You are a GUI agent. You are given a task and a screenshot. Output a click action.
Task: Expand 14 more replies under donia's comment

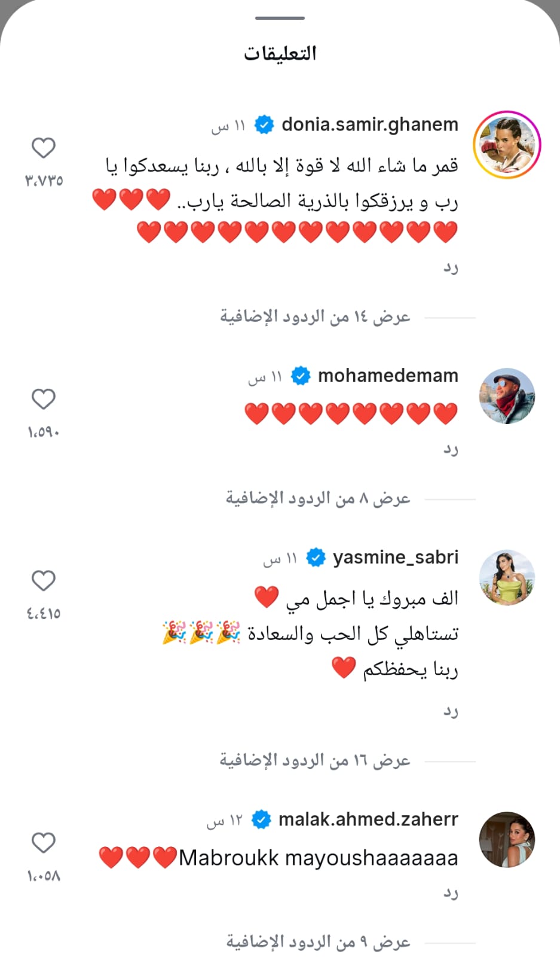click(x=315, y=316)
